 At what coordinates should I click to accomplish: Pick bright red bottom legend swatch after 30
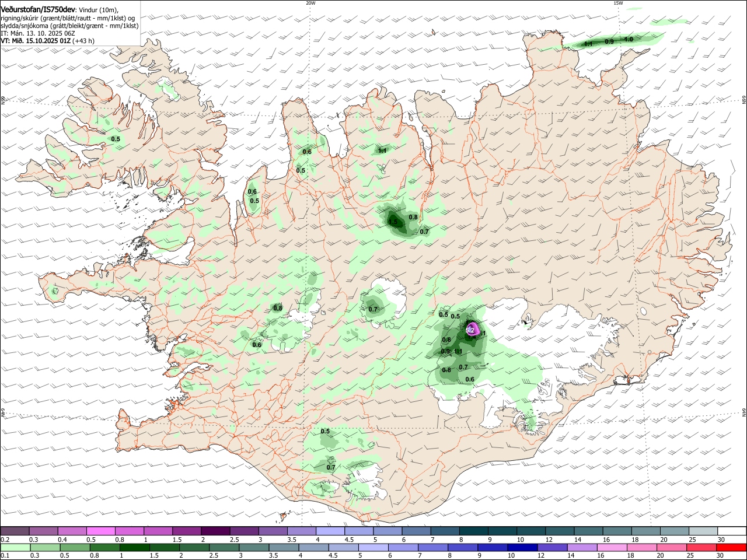pos(730,547)
